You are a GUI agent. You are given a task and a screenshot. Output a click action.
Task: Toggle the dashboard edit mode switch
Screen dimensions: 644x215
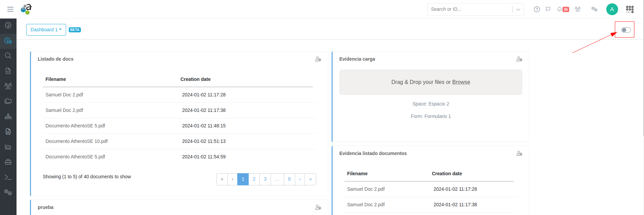point(626,30)
